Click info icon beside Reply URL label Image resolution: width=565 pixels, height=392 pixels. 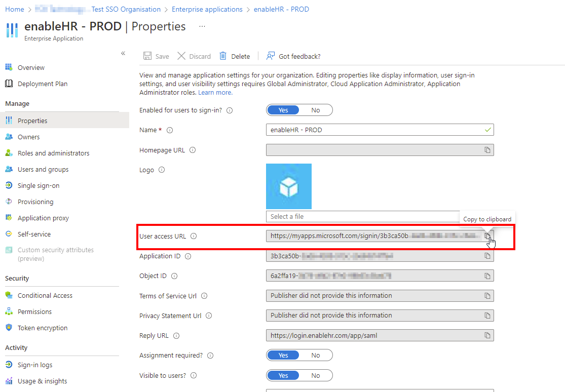[176, 336]
